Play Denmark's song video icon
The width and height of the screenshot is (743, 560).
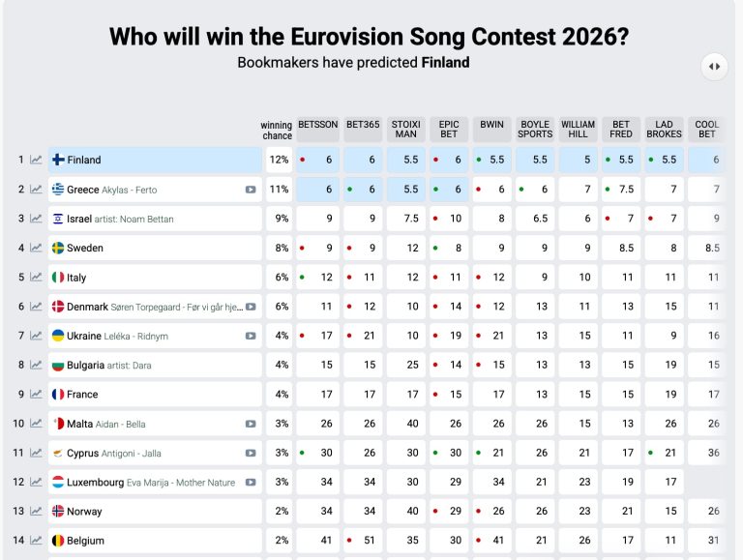[251, 307]
